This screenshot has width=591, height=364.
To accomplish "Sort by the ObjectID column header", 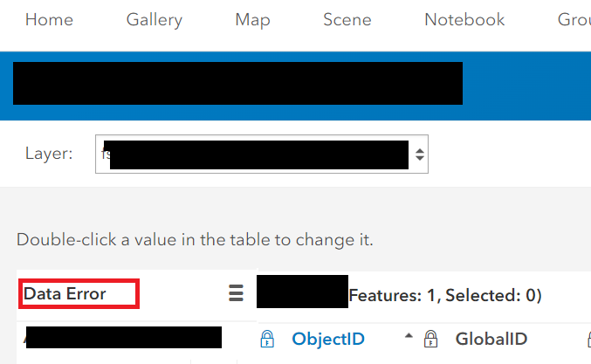I will coord(328,340).
